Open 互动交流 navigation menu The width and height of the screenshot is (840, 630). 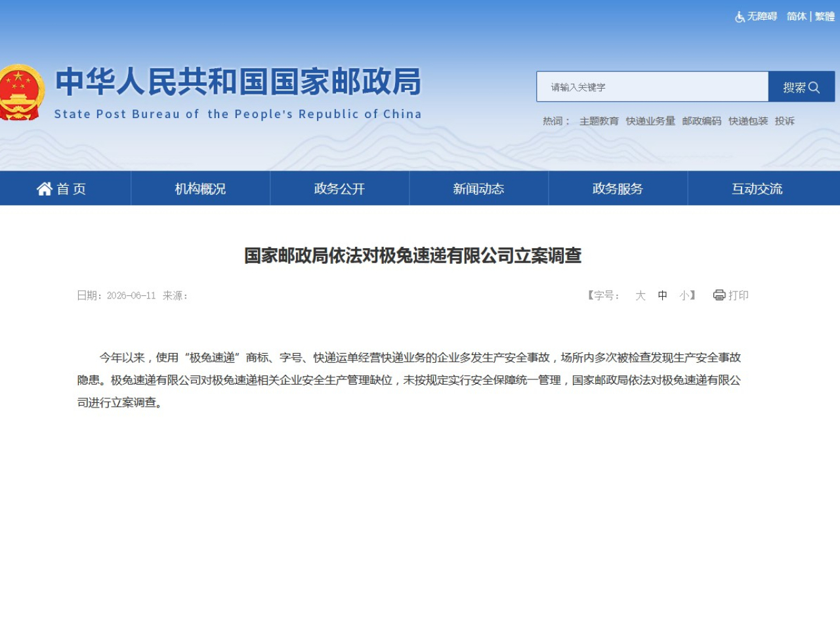757,189
